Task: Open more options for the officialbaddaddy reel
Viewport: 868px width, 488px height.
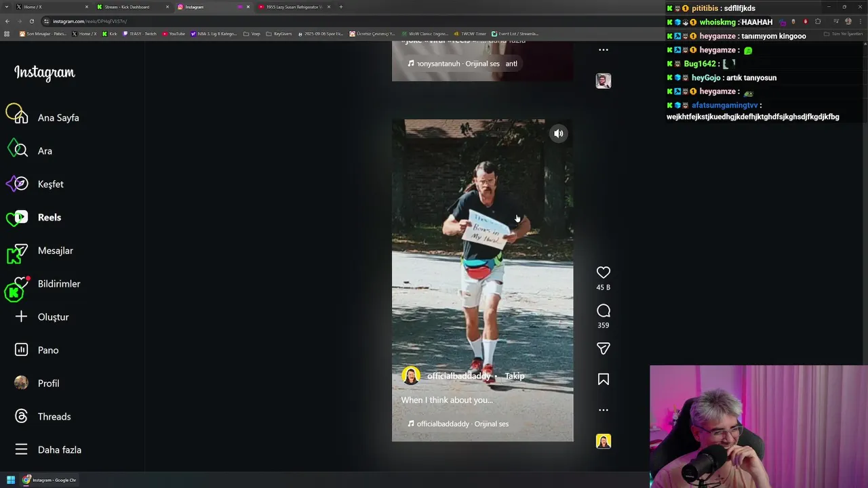Action: pyautogui.click(x=604, y=410)
